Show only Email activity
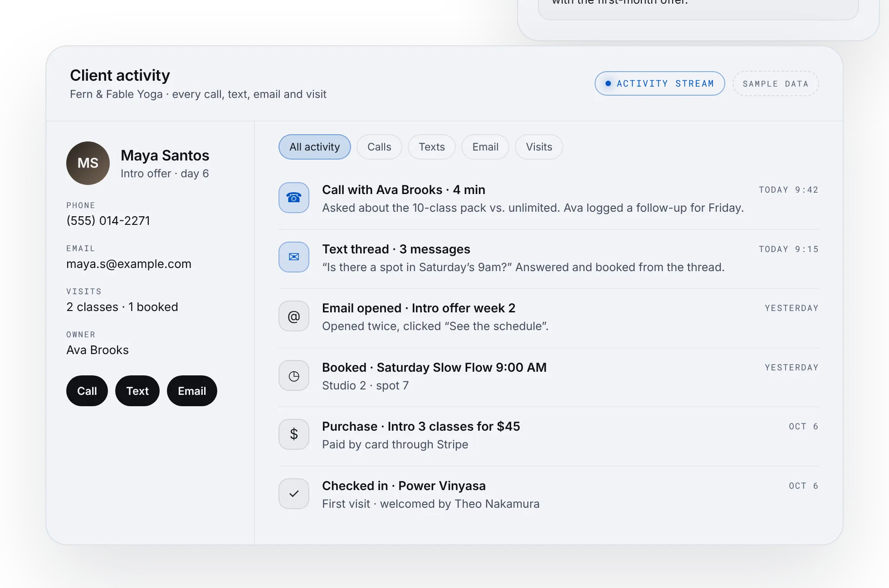This screenshot has width=889, height=588. 485,147
